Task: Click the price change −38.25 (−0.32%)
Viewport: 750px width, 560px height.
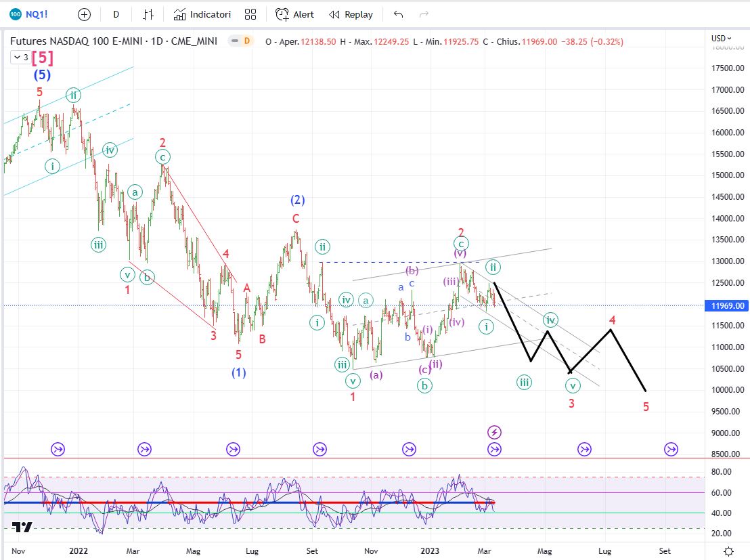Action: coord(592,41)
